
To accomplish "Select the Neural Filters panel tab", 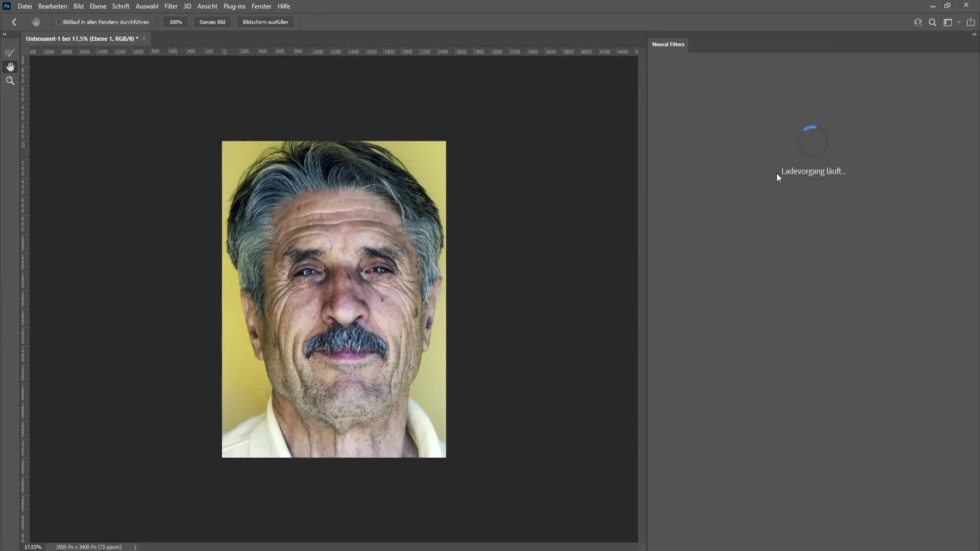I will (668, 44).
